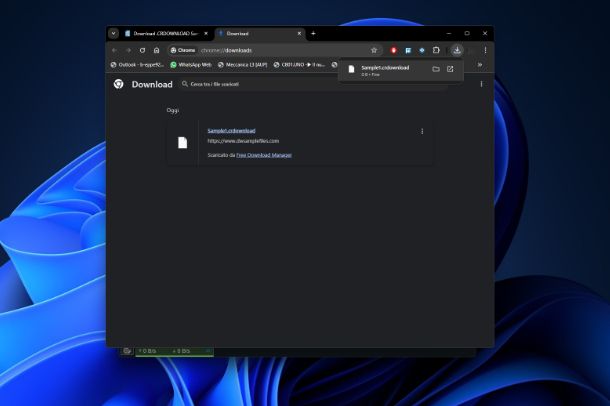Image resolution: width=610 pixels, height=406 pixels.
Task: Click the search magnifier icon
Action: [185, 84]
